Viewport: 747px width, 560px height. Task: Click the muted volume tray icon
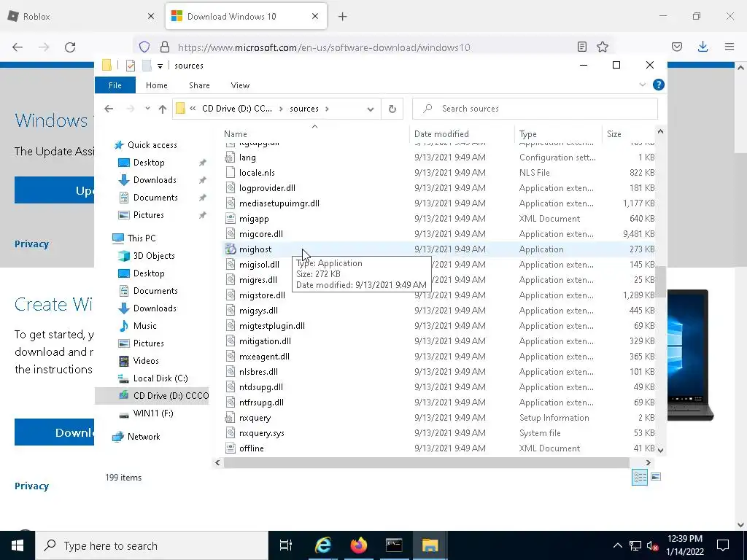(x=652, y=545)
